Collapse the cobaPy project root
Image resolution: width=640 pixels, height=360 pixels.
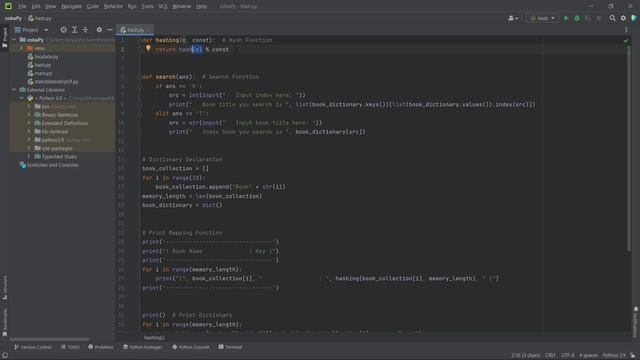pos(15,40)
